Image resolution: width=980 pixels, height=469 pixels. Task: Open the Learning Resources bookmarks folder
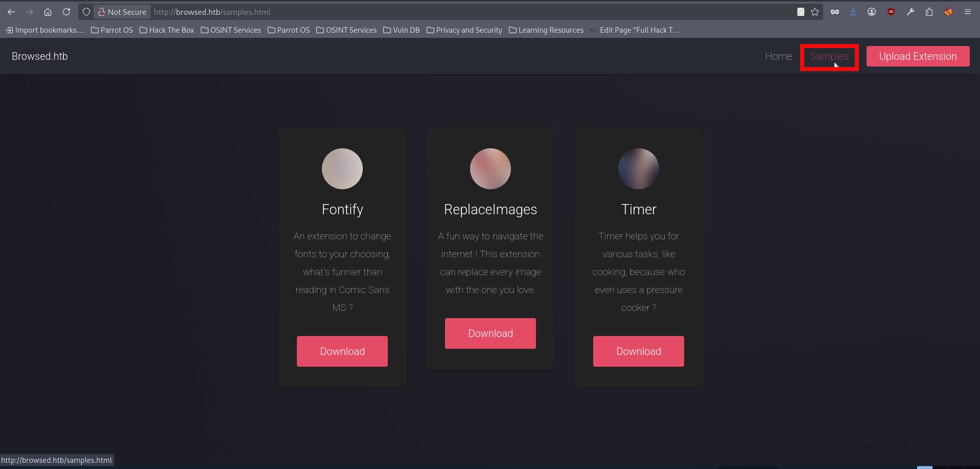(x=546, y=30)
